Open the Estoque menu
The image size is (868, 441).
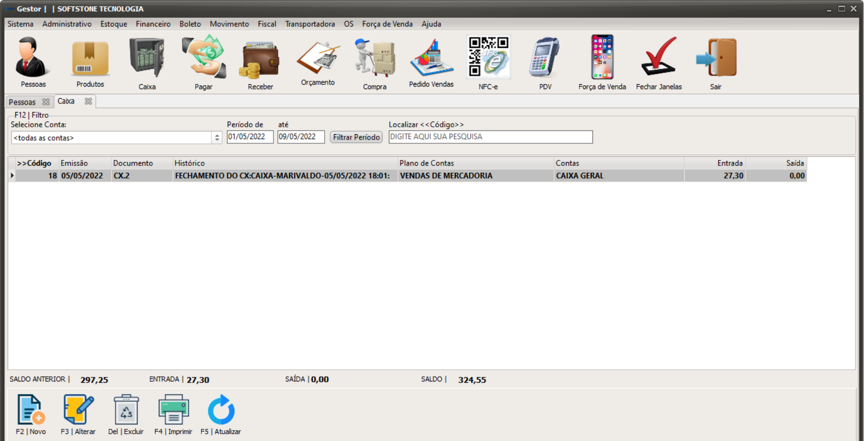114,24
